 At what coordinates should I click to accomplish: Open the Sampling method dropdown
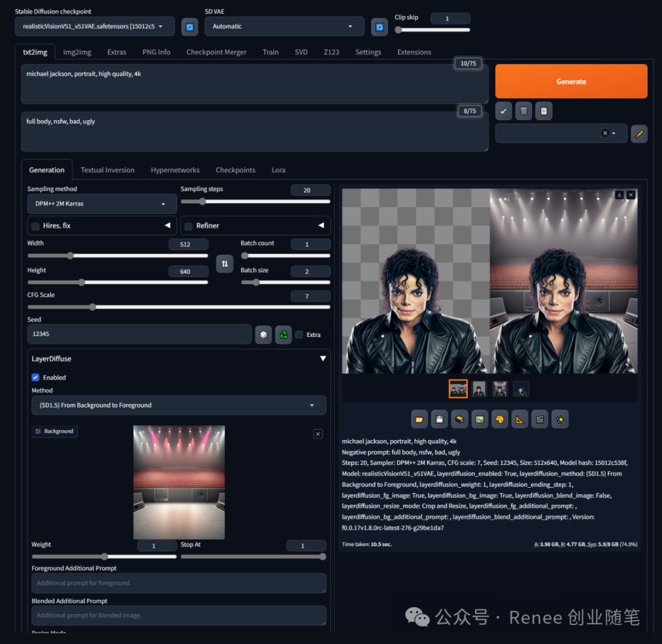[102, 204]
